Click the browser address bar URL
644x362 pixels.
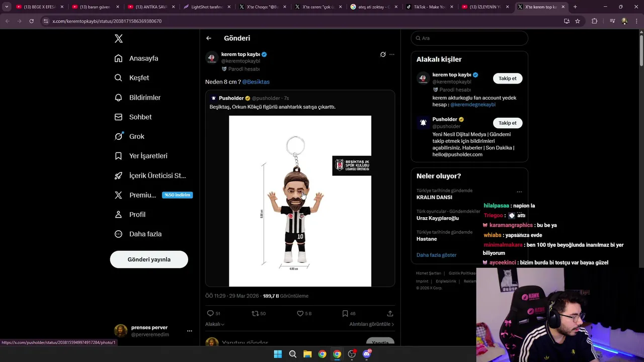107,21
